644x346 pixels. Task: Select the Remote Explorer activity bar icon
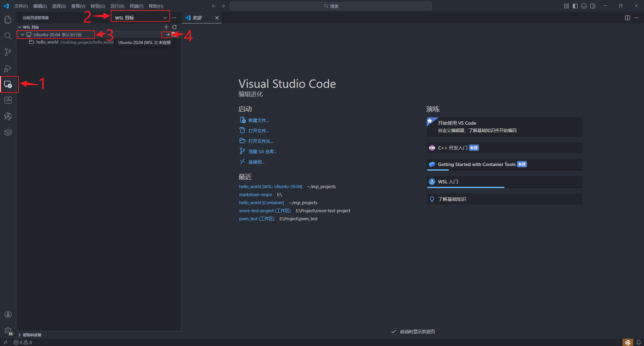tap(8, 84)
